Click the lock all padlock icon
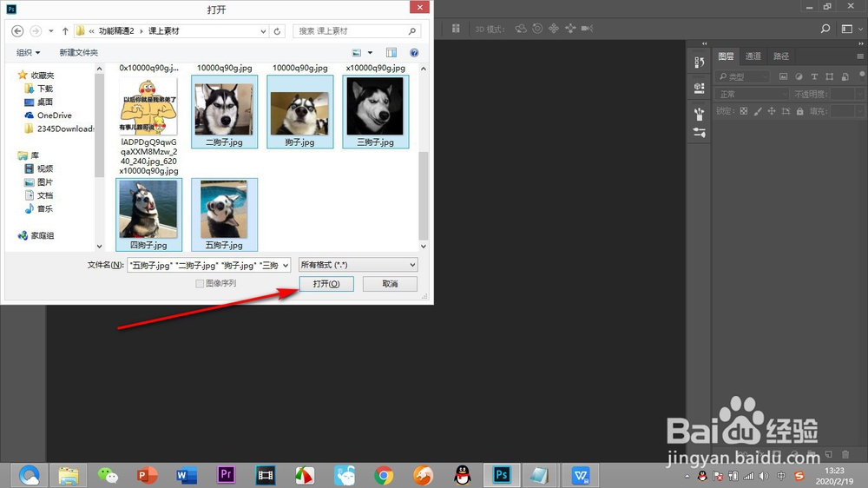Image resolution: width=868 pixels, height=488 pixels. coord(800,111)
